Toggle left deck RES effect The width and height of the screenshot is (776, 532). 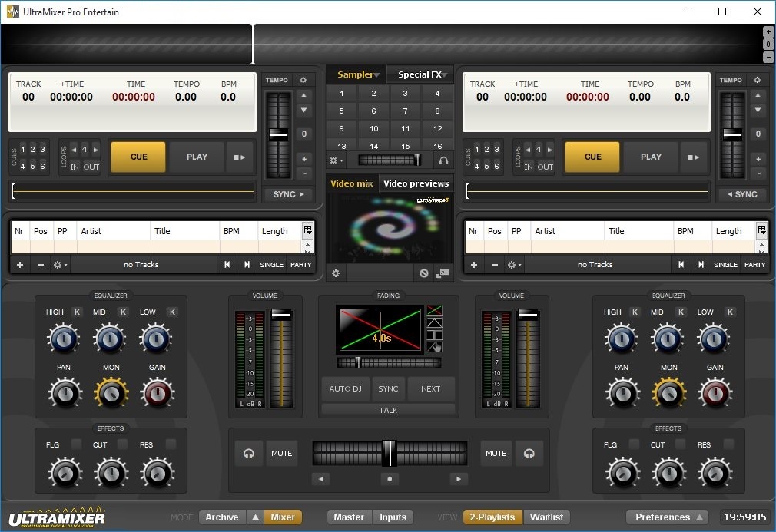(x=171, y=444)
